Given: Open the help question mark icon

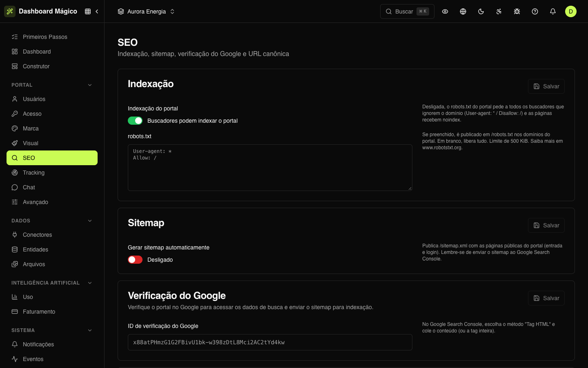Looking at the screenshot, I should pyautogui.click(x=535, y=11).
